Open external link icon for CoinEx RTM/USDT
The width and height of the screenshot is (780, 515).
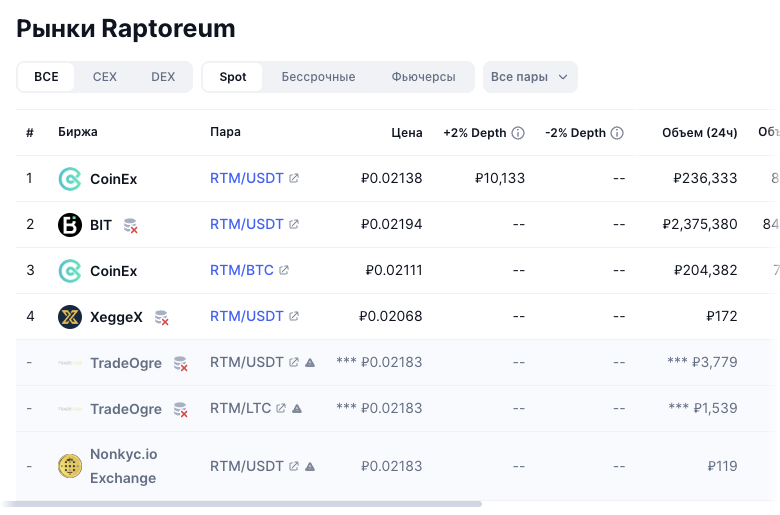tap(293, 178)
